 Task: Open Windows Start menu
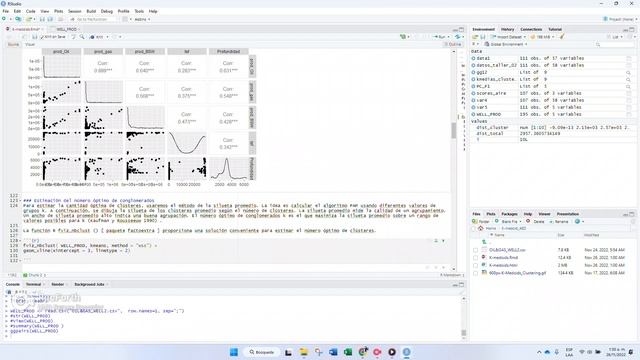coord(234,352)
